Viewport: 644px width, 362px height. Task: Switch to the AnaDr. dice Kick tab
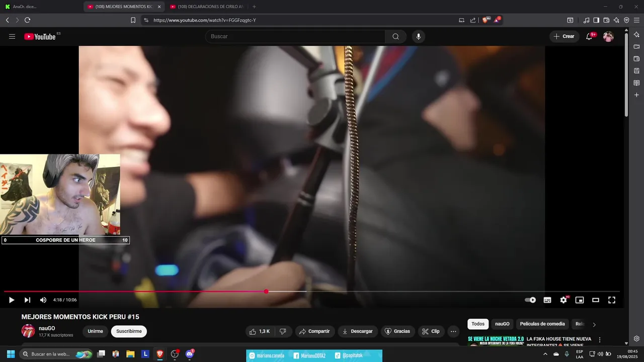pos(25,7)
